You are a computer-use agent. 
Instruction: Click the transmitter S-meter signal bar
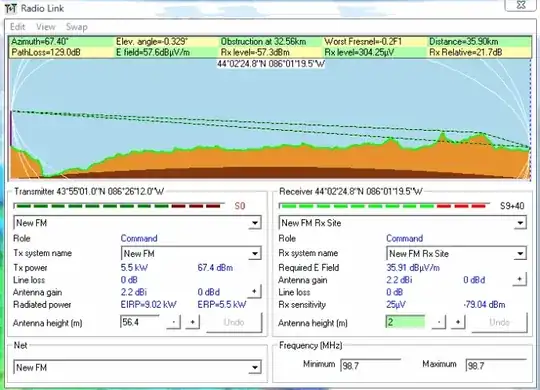click(119, 206)
